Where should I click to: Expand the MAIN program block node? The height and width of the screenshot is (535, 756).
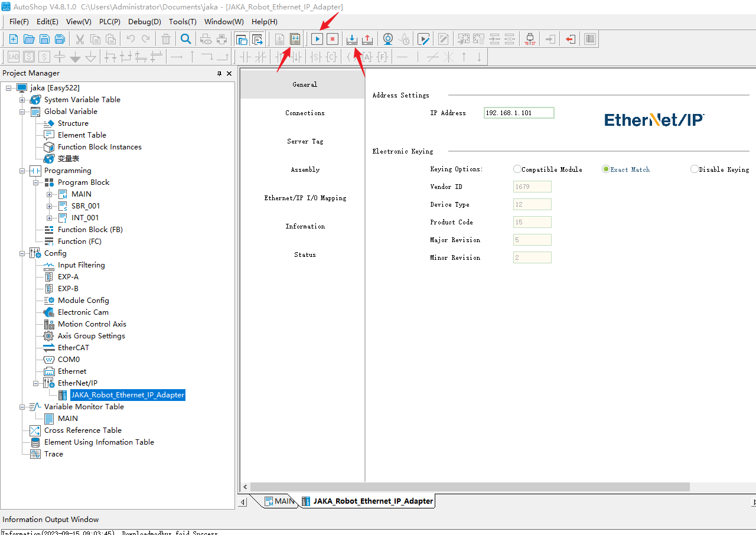[50, 194]
